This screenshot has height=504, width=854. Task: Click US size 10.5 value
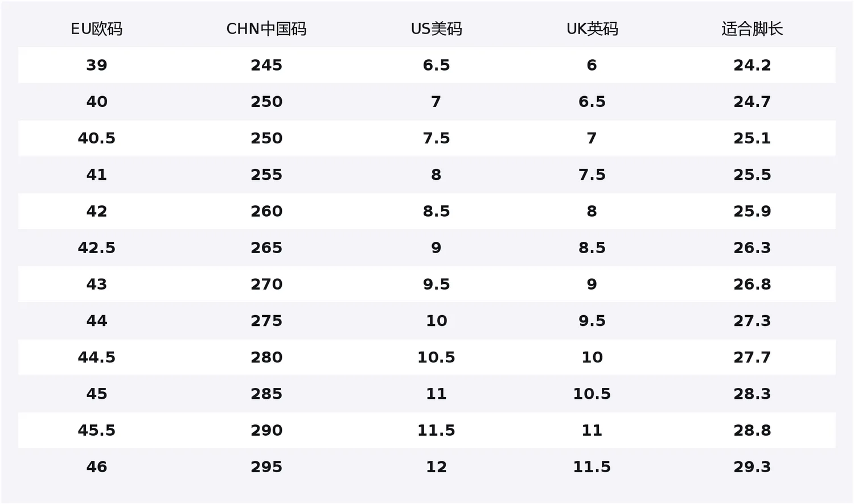pos(436,357)
